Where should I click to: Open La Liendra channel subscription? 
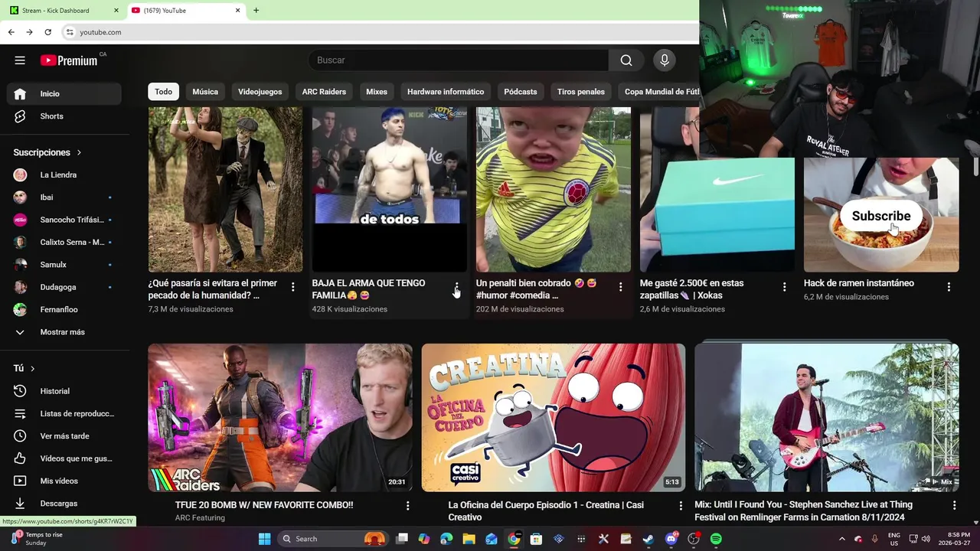click(x=64, y=174)
